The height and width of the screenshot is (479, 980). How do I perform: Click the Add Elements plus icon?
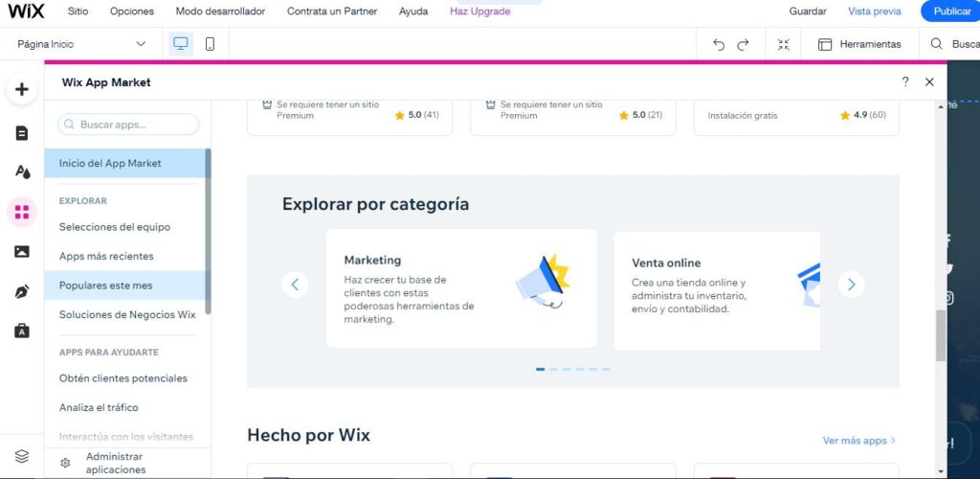22,90
